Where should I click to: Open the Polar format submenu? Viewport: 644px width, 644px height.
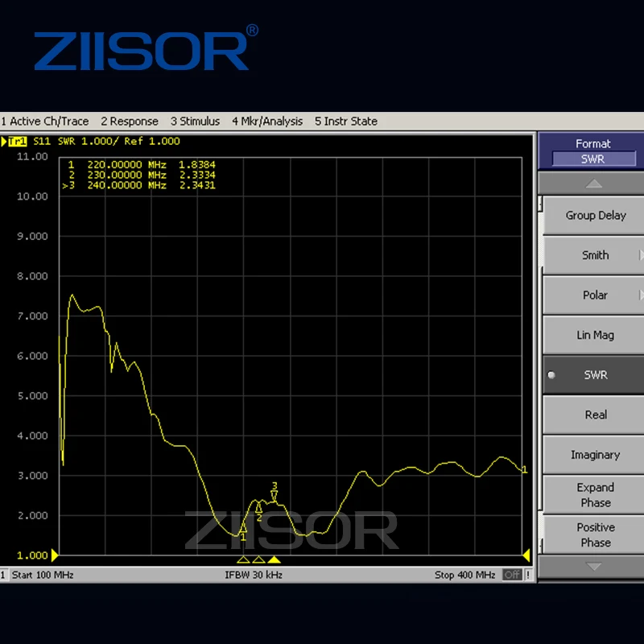click(x=594, y=295)
